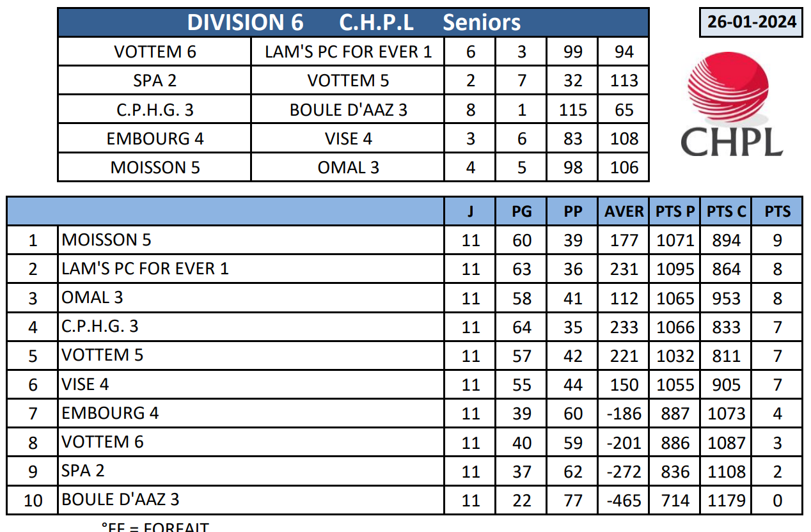Click the 1095 points value

click(x=675, y=269)
